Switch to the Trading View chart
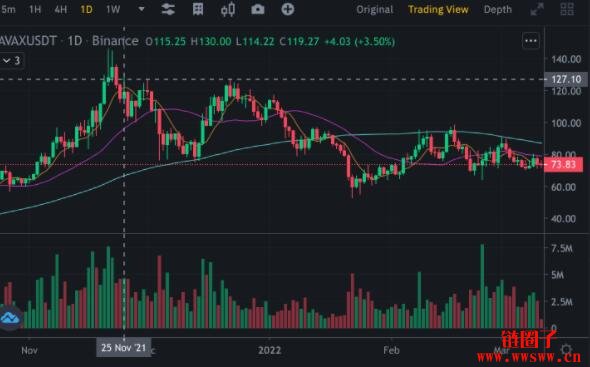 pyautogui.click(x=438, y=9)
